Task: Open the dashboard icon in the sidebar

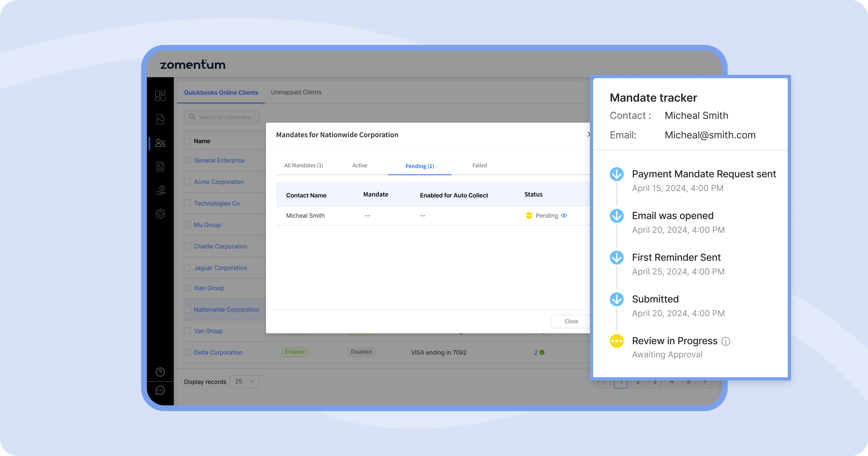Action: click(160, 95)
